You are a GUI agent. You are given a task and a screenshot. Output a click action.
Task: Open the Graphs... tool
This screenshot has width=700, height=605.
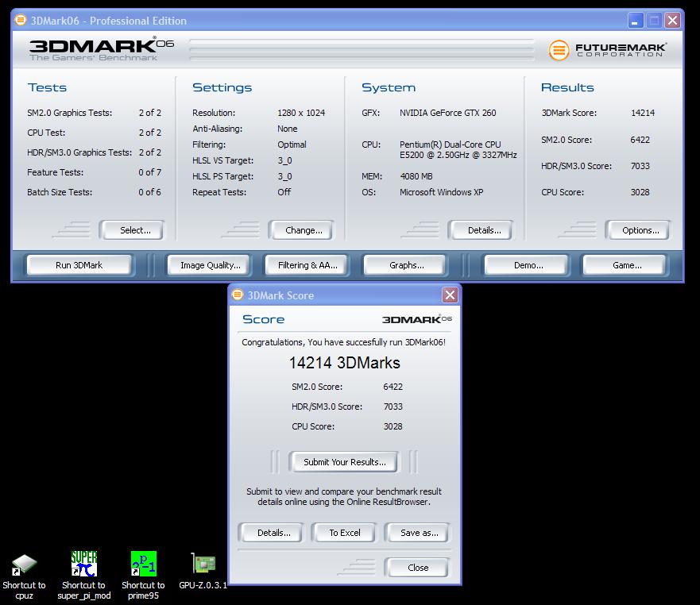[x=407, y=265]
